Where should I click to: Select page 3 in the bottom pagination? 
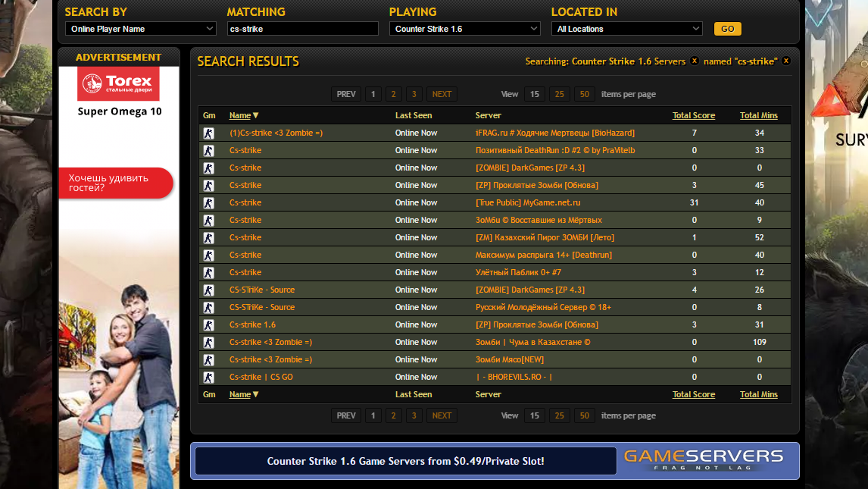414,415
